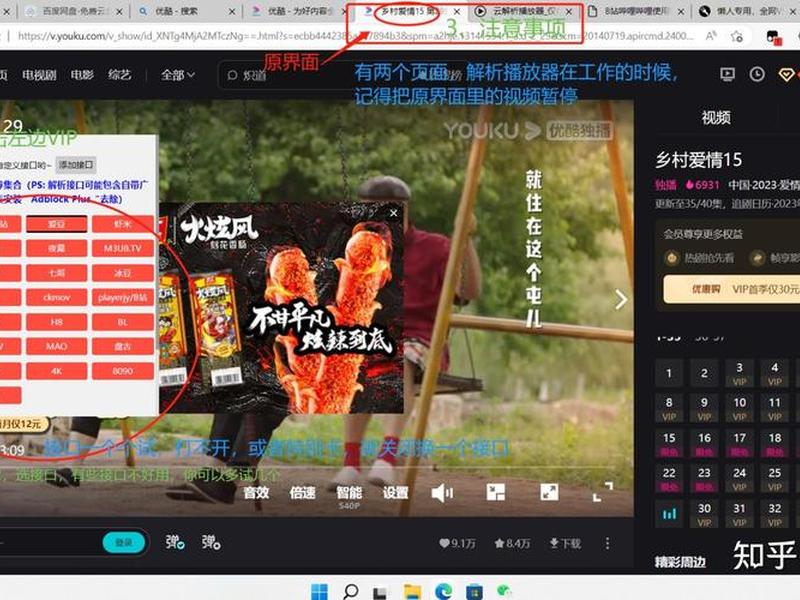Click the read aloud icon in address bar
The width and height of the screenshot is (800, 600).
[x=711, y=36]
